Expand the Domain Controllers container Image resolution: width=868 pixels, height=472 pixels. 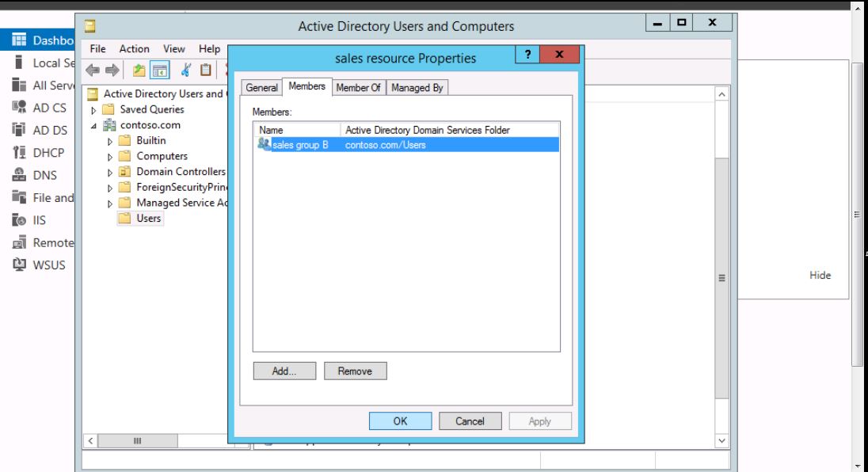(x=109, y=173)
